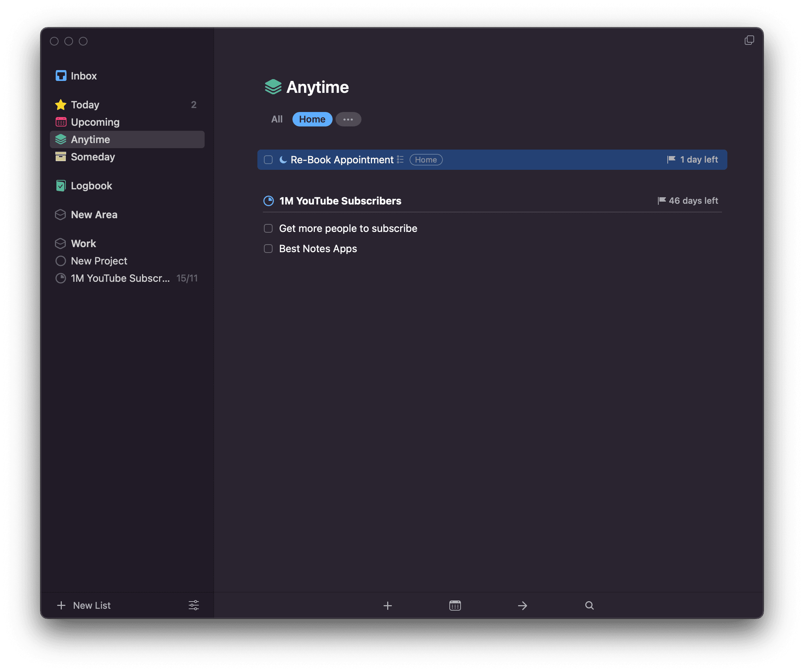
Task: Switch tag filter to All
Action: [x=277, y=119]
